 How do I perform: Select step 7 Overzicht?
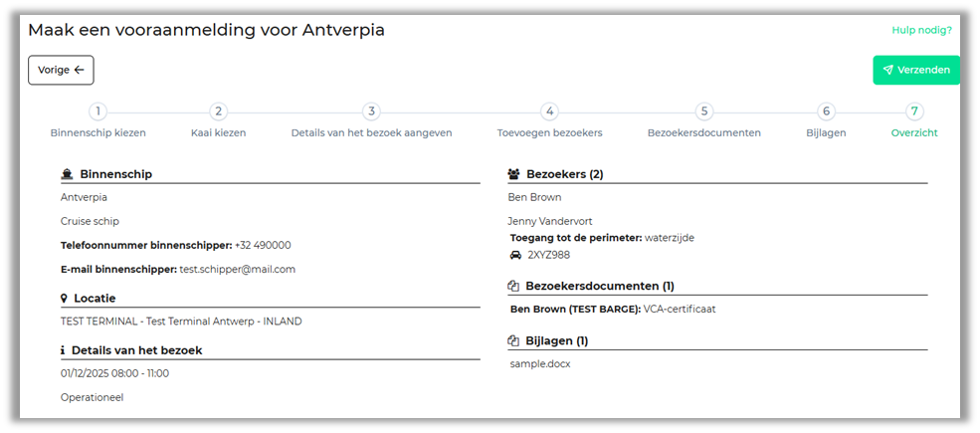pyautogui.click(x=914, y=111)
